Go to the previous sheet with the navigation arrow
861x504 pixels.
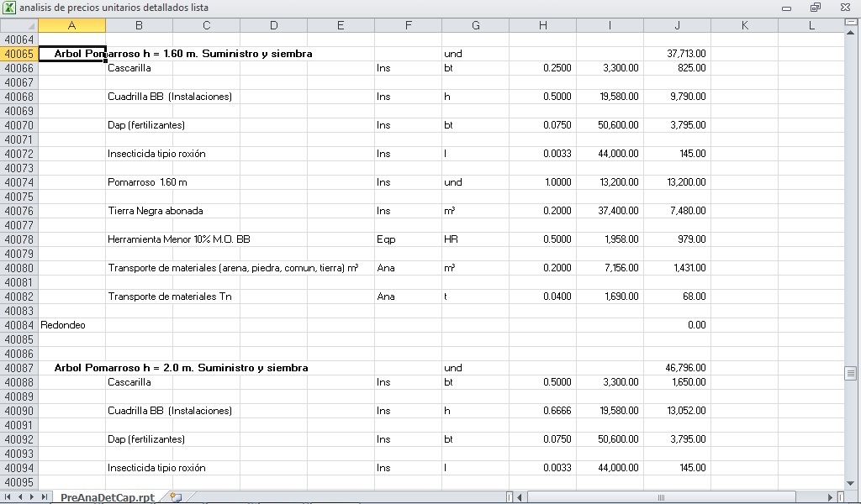tap(20, 497)
